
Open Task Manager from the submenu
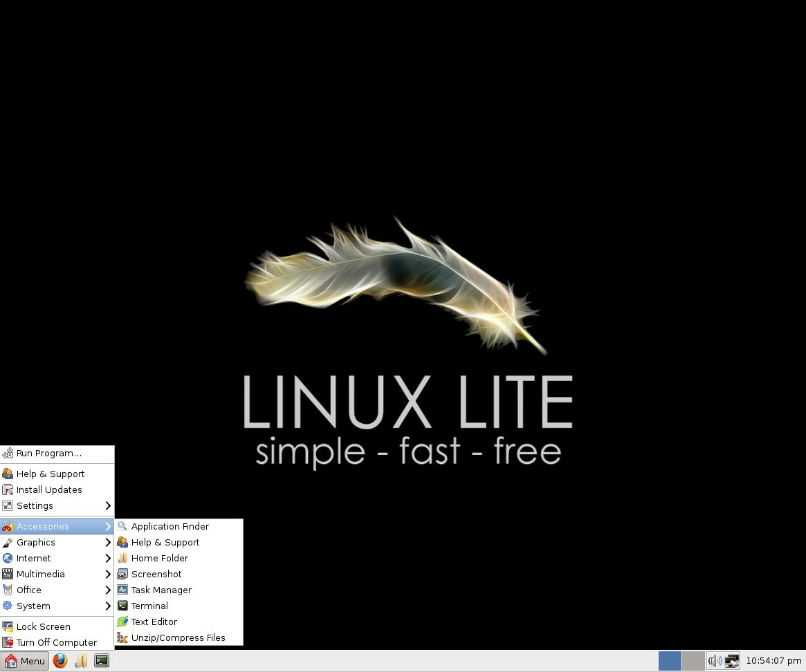tap(161, 590)
